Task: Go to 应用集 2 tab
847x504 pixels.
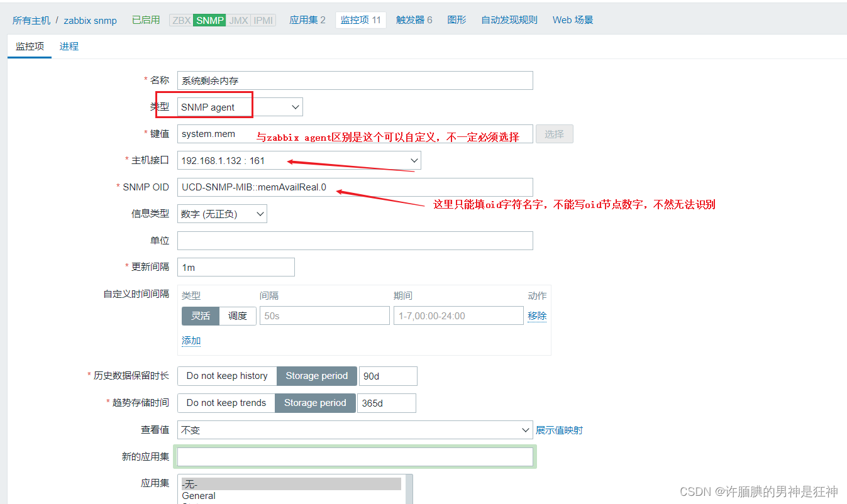Action: [307, 20]
